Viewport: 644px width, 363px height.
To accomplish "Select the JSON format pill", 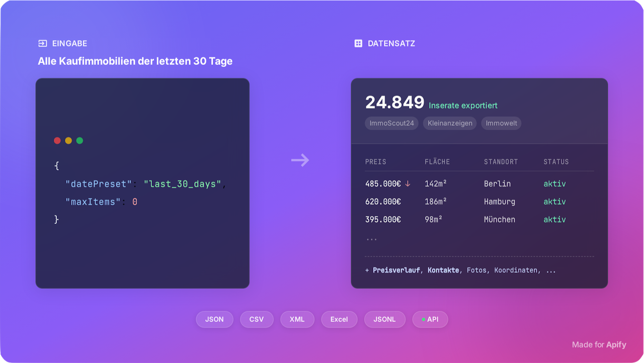I will (x=214, y=319).
